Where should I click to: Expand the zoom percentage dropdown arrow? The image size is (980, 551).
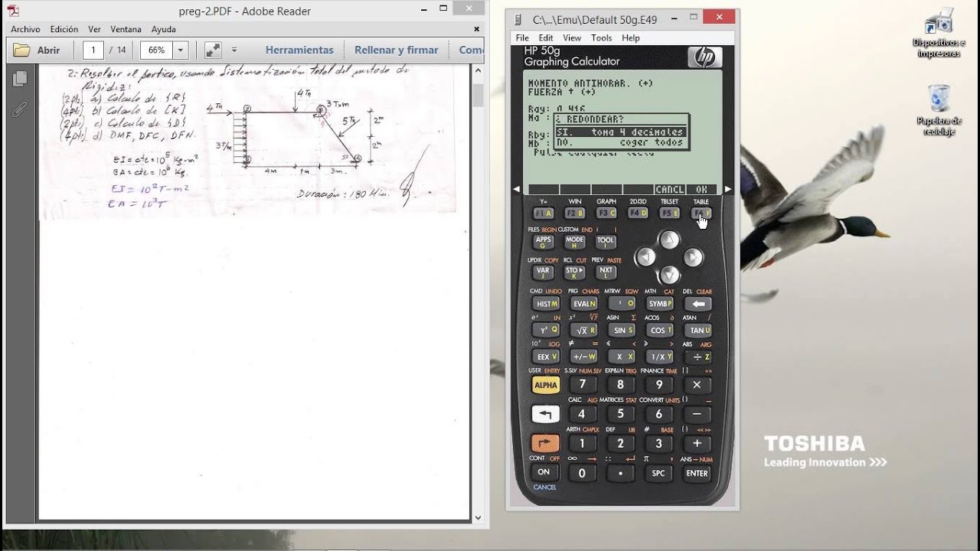181,51
